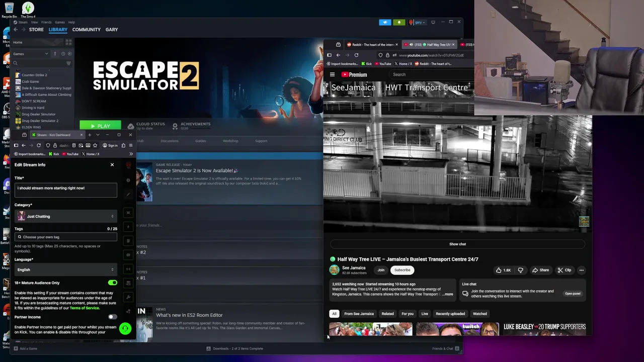
Task: Open more actions ellipsis for the video
Action: click(581, 270)
